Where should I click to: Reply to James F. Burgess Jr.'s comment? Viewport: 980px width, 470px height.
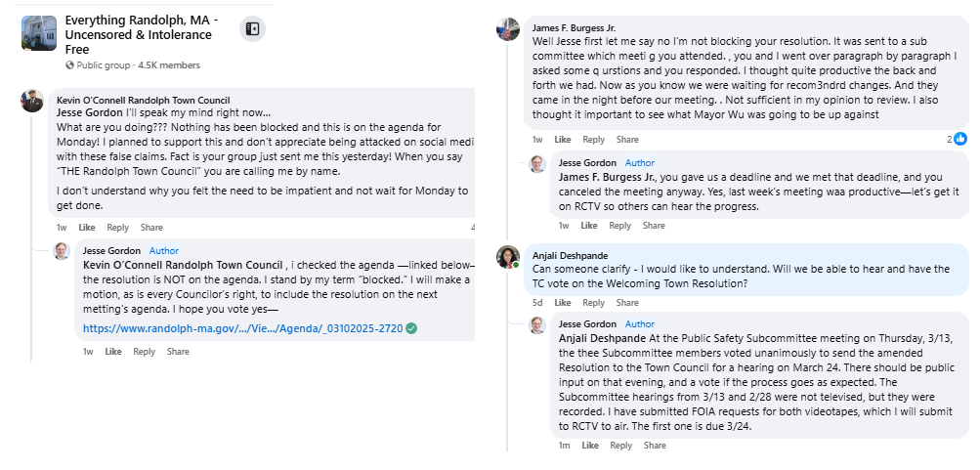[593, 140]
